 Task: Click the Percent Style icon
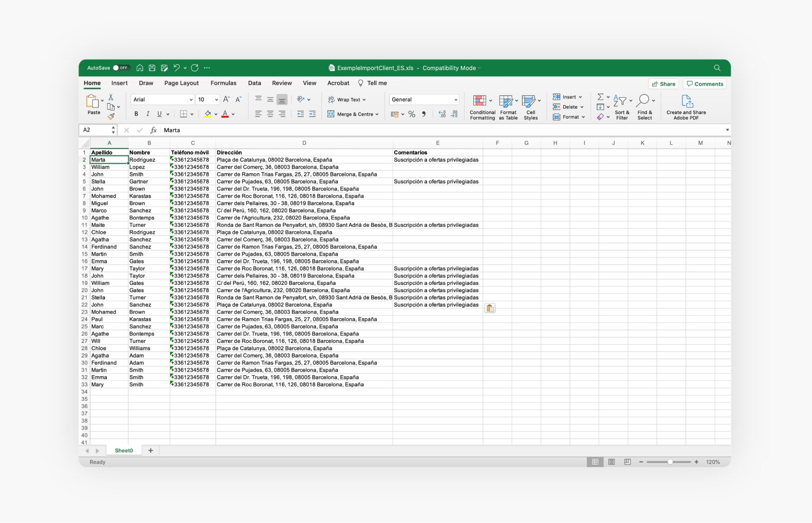click(412, 114)
